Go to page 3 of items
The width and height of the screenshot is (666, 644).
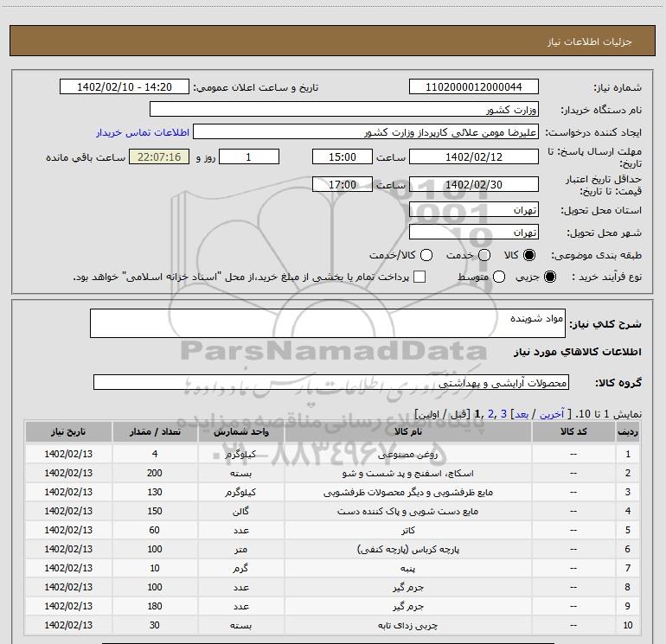503,414
